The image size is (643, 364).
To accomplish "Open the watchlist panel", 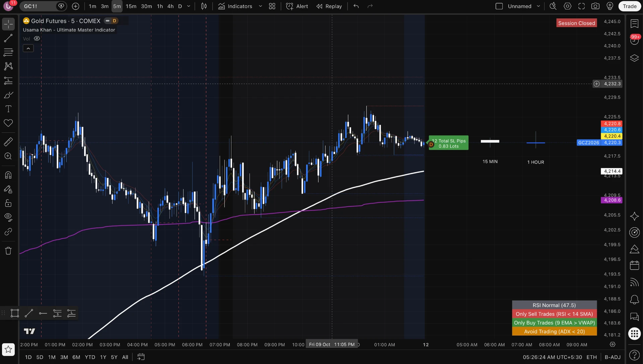I will [x=634, y=23].
